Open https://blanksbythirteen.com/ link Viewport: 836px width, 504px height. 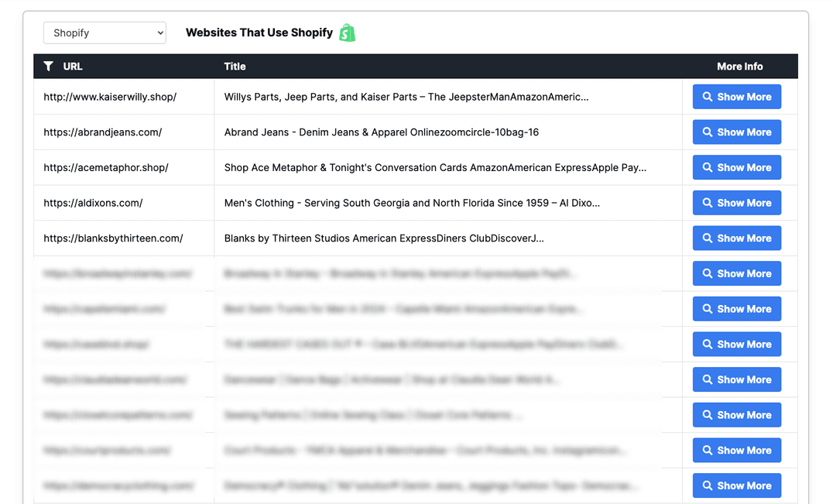point(113,238)
